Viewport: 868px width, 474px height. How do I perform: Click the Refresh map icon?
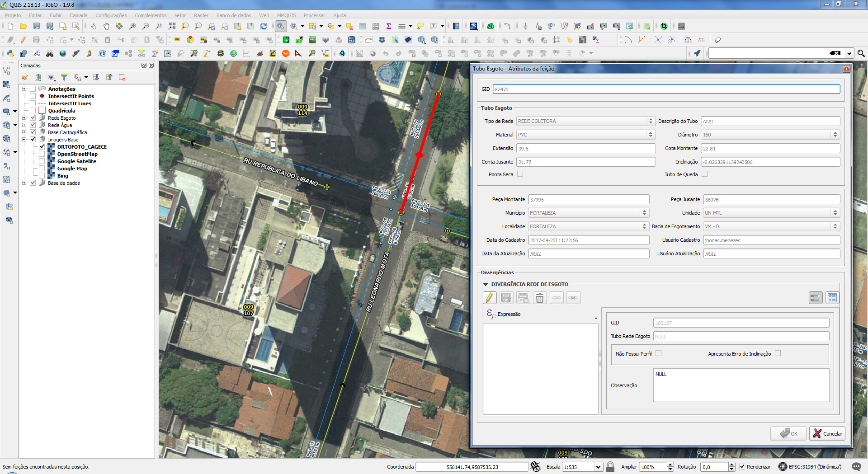point(264,26)
